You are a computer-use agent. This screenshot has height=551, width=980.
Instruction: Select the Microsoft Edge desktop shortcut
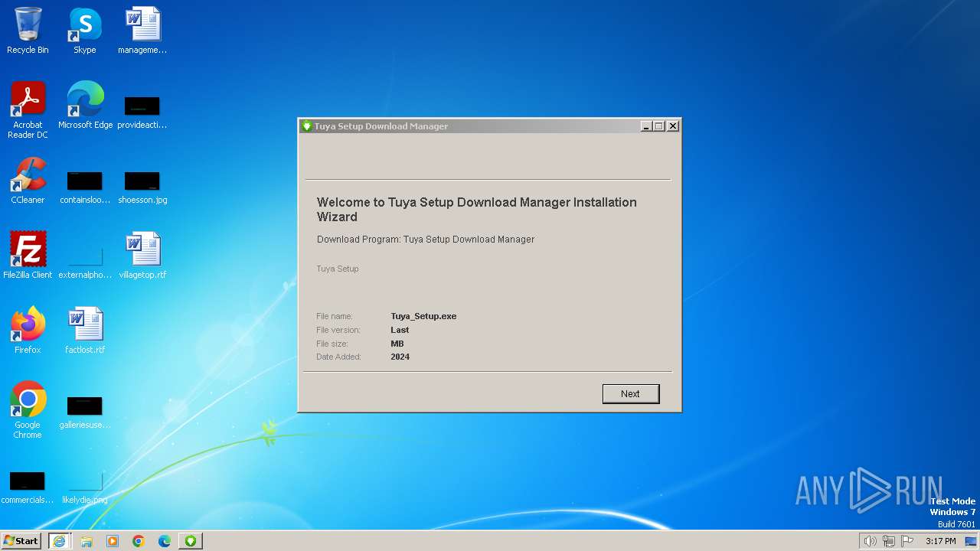tap(85, 106)
